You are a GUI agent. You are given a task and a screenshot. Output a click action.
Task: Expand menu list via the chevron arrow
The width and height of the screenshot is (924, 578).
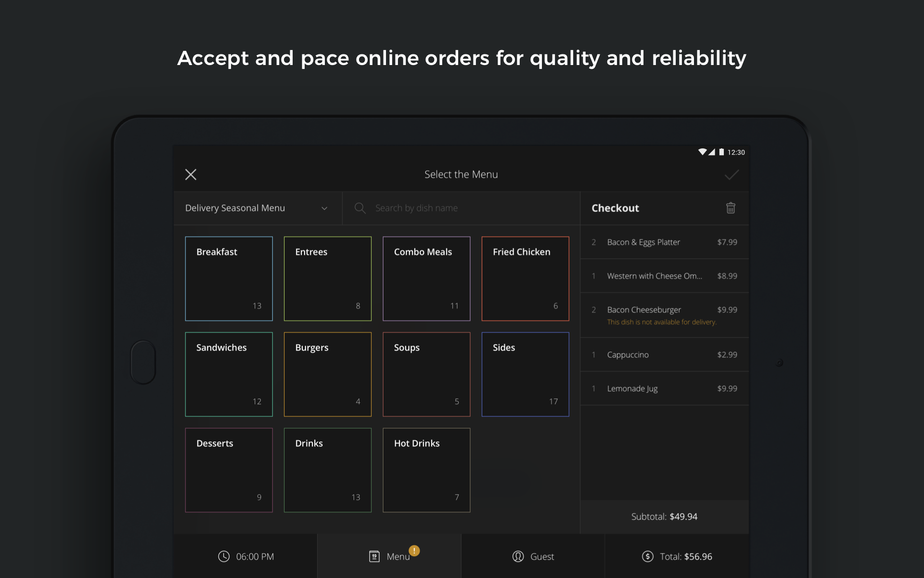(x=324, y=208)
